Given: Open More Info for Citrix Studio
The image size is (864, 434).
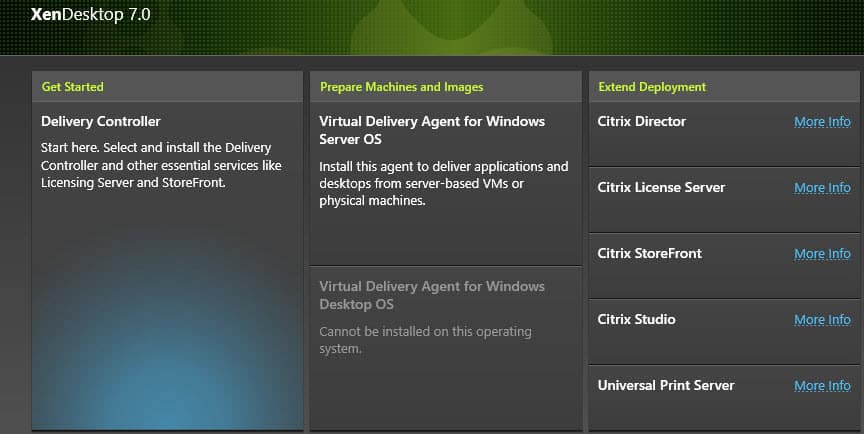Looking at the screenshot, I should (822, 320).
